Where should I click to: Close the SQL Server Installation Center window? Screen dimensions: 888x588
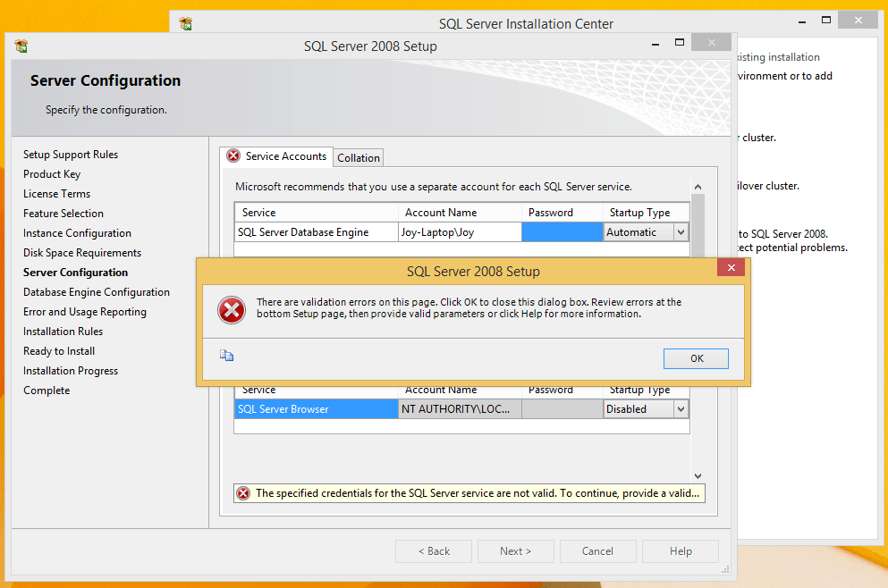858,20
